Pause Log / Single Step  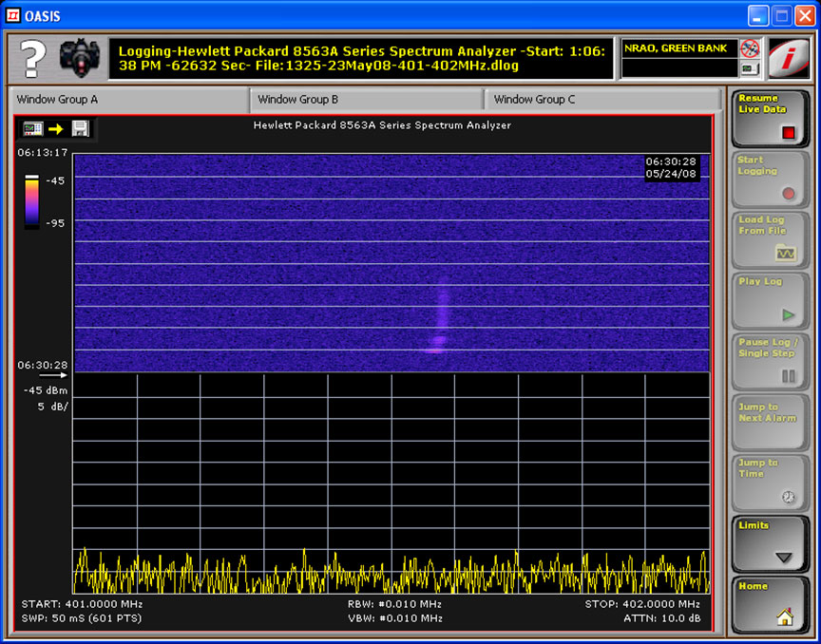[x=771, y=362]
